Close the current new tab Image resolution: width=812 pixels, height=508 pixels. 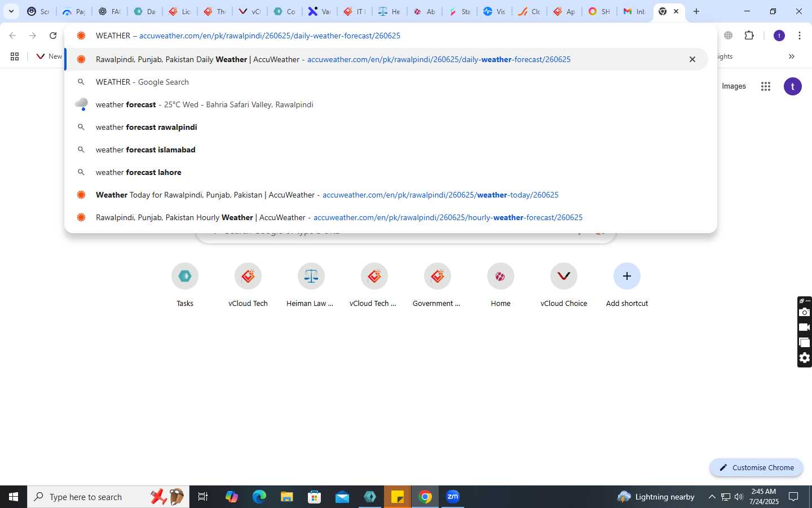[676, 11]
